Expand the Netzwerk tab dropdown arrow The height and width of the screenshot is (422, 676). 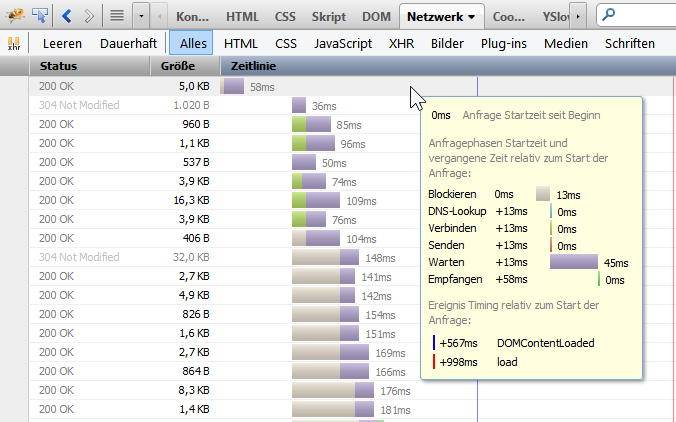point(472,17)
